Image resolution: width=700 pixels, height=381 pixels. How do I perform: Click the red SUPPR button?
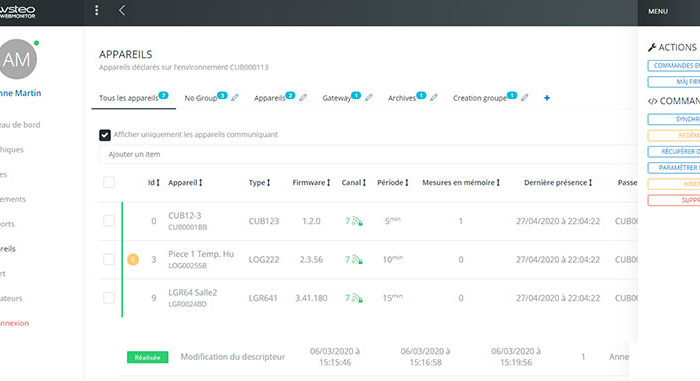pos(674,200)
